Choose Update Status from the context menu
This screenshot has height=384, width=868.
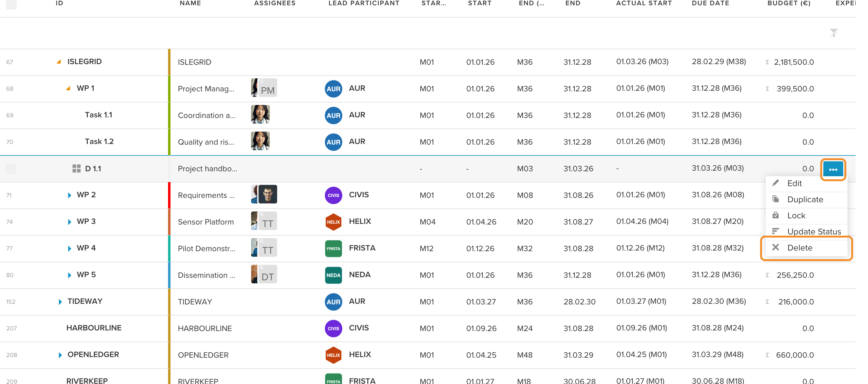(x=806, y=232)
